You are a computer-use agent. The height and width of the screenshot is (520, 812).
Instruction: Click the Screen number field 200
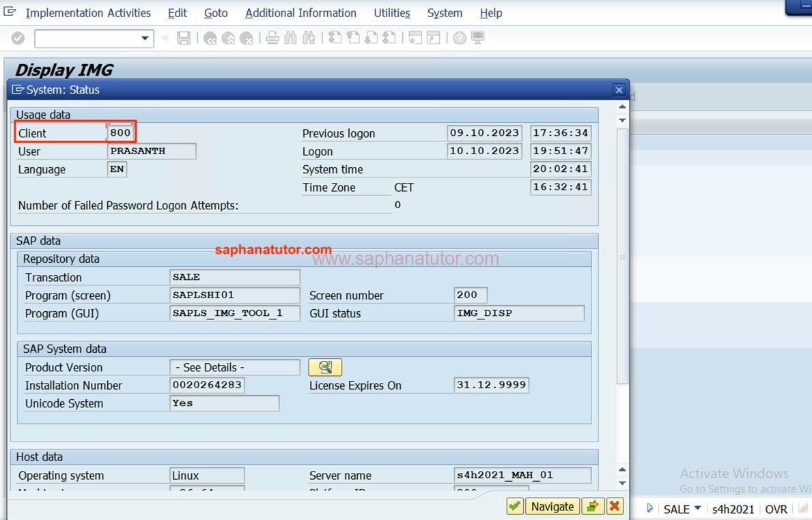coord(471,295)
